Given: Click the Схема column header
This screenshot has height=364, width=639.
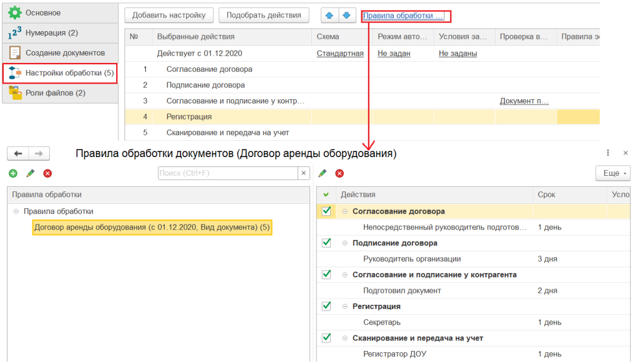Looking at the screenshot, I should tap(342, 37).
